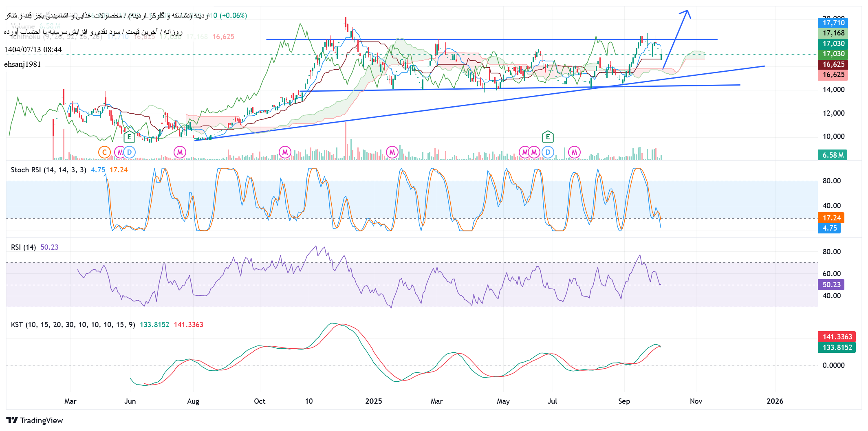The image size is (868, 431).
Task: Click the purple 50.23 RSI value label
Action: point(831,285)
